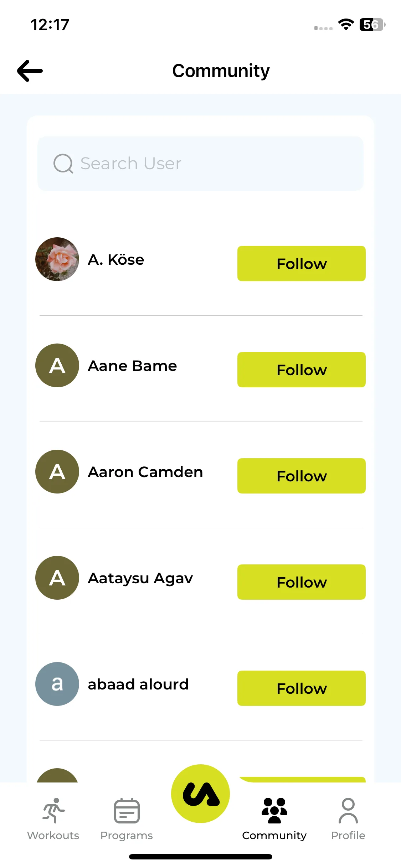
Task: Open abaad alourd's blue avatar
Action: [x=57, y=684]
